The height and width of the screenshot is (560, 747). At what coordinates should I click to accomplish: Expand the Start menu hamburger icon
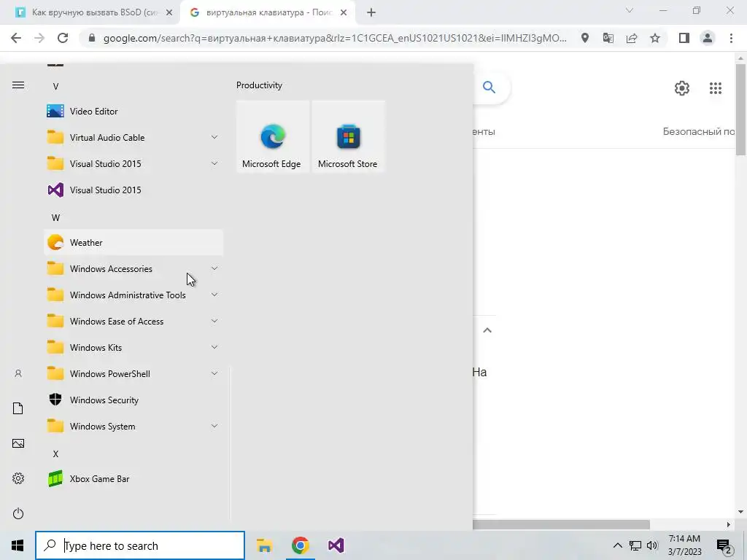tap(18, 85)
